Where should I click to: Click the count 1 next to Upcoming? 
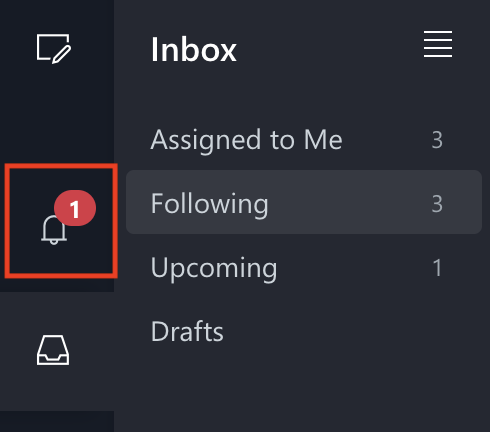(x=437, y=268)
